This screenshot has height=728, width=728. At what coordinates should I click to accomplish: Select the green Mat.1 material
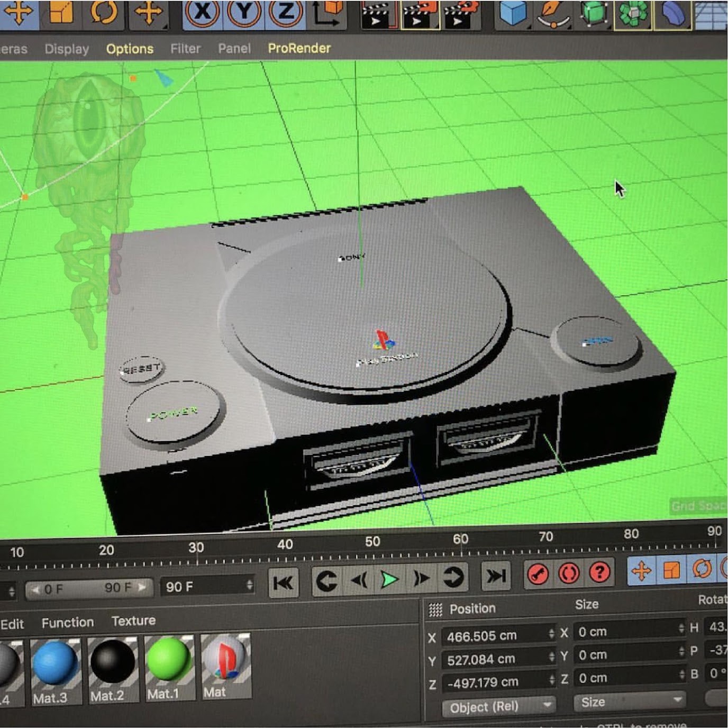169,668
